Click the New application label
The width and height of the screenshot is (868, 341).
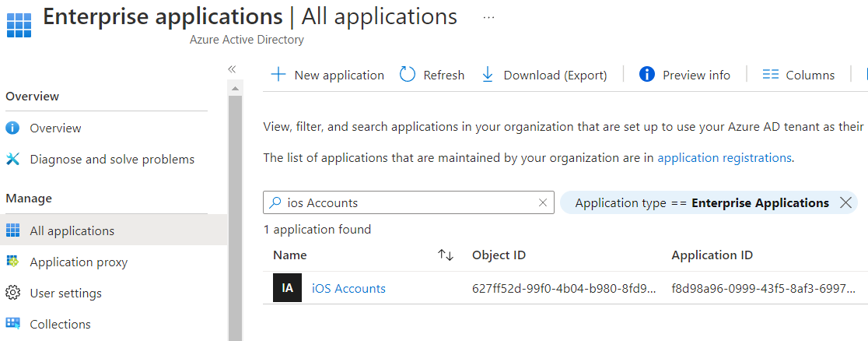tap(339, 75)
